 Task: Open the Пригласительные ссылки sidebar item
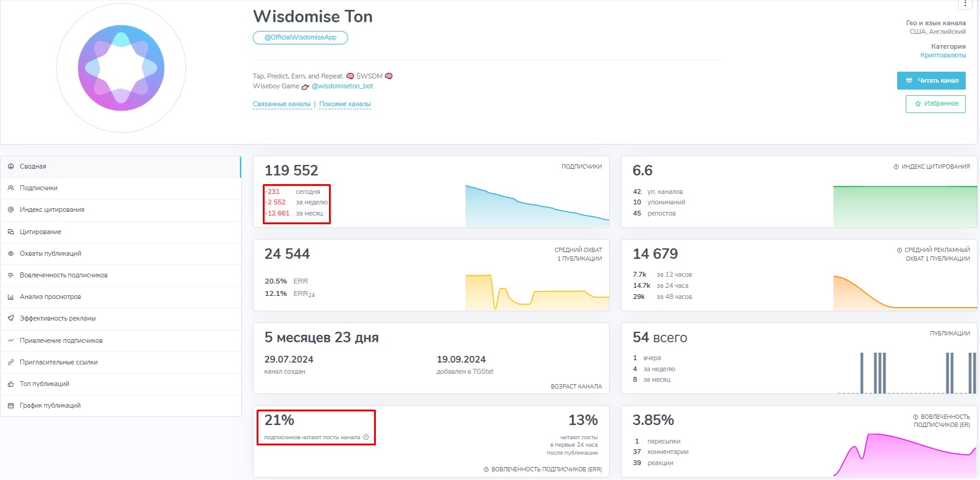pos(121,363)
